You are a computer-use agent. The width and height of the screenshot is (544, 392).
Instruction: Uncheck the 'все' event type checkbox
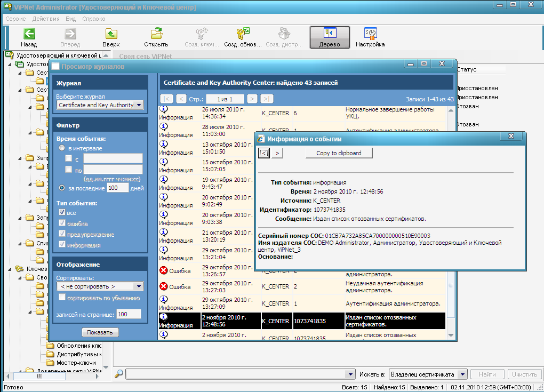62,212
